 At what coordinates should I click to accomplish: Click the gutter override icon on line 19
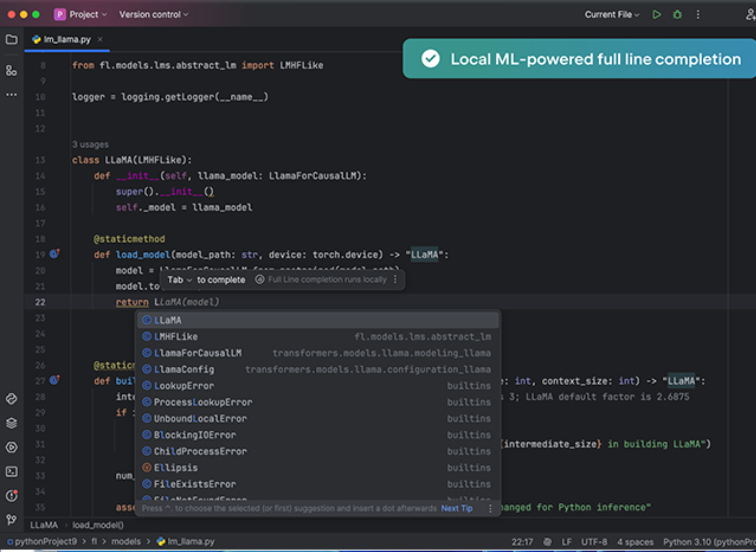click(x=54, y=254)
